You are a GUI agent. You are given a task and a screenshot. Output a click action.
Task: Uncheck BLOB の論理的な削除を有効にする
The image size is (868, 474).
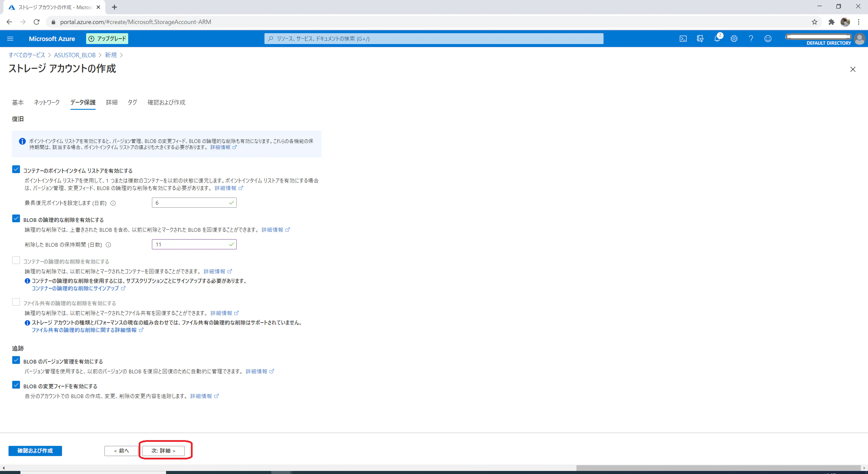click(16, 219)
